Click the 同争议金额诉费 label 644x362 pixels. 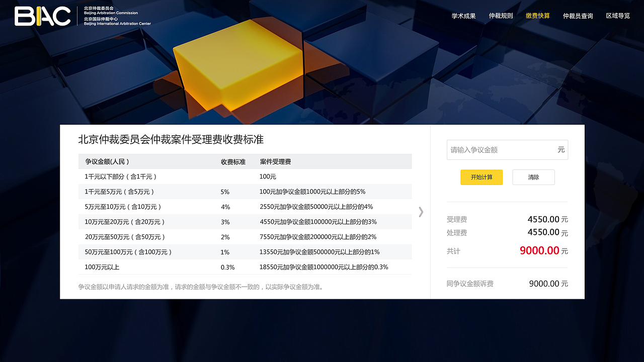tap(470, 284)
